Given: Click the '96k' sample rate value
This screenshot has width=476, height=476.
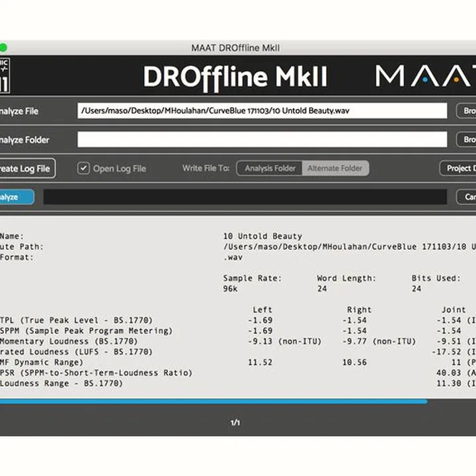Looking at the screenshot, I should tap(231, 289).
